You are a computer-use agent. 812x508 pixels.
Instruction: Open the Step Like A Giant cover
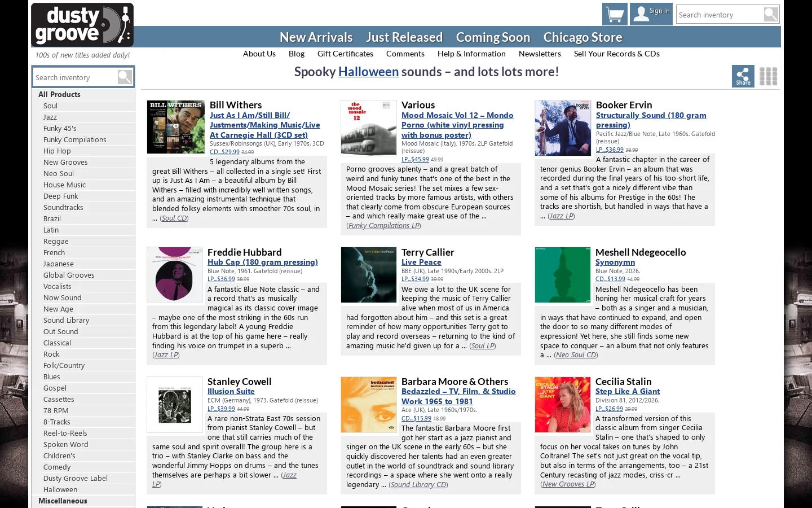[563, 404]
